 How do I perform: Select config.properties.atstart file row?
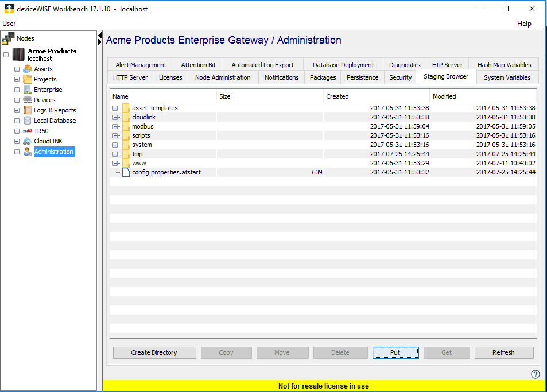(x=323, y=172)
